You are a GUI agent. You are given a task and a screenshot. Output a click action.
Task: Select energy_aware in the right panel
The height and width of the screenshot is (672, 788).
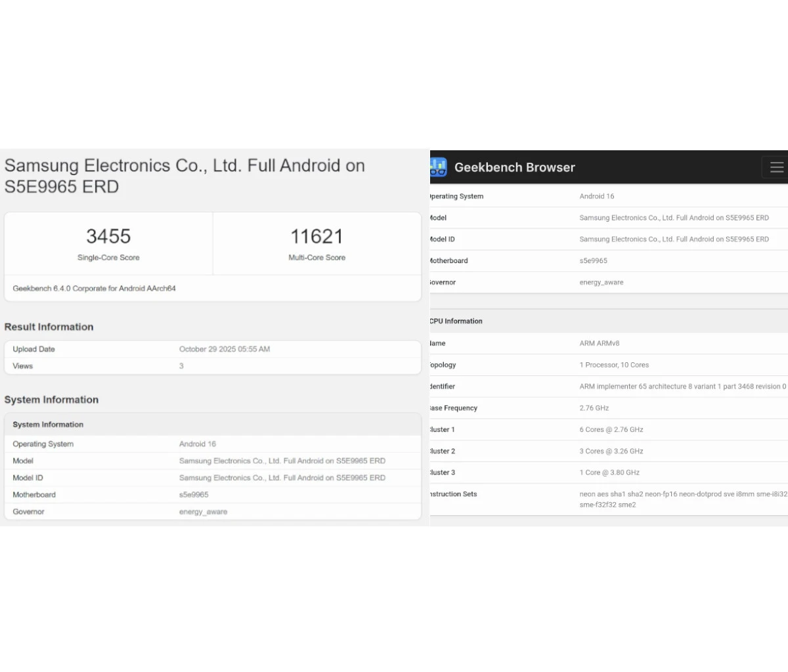coord(602,282)
